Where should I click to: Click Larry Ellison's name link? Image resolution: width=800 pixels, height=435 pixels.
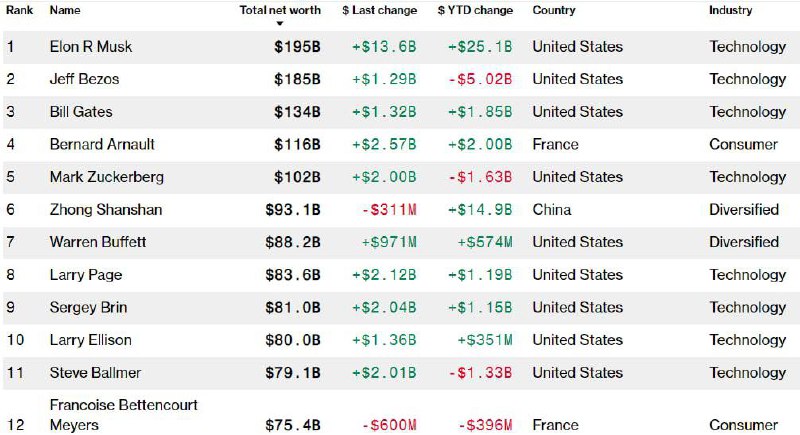[x=90, y=340]
